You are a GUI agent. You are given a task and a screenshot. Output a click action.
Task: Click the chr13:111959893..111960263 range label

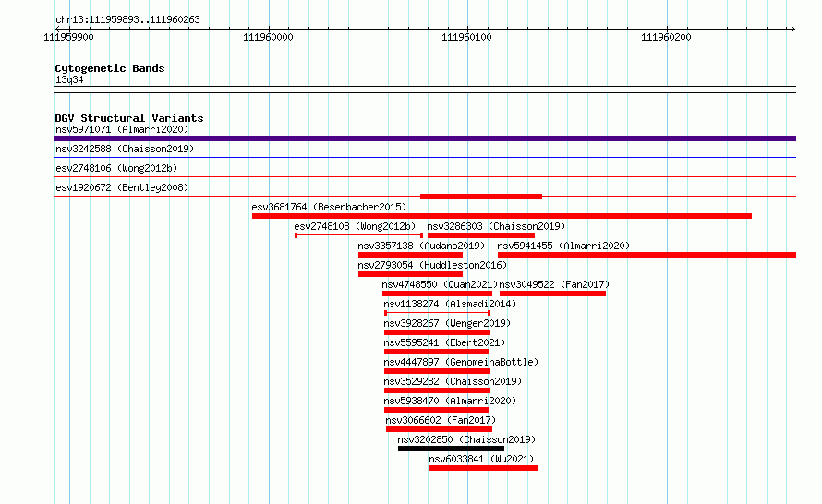(x=127, y=19)
